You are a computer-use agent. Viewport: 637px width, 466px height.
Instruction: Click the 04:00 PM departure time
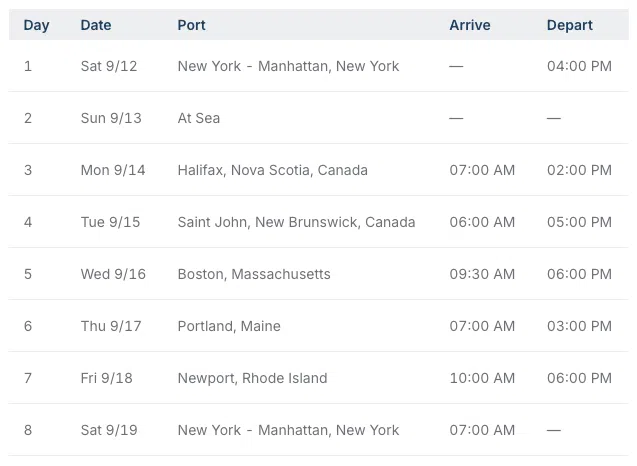click(579, 66)
